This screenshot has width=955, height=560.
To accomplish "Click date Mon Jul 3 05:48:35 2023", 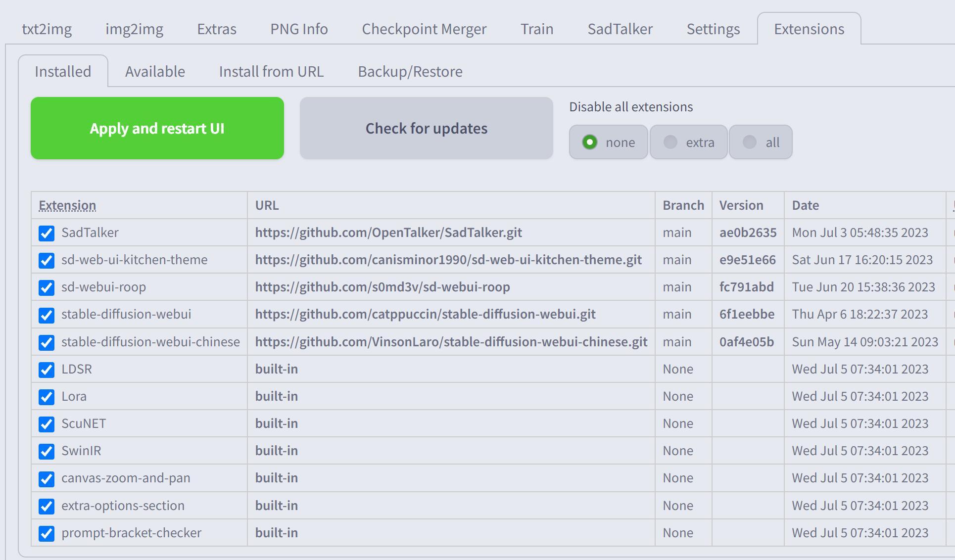I will coord(860,233).
